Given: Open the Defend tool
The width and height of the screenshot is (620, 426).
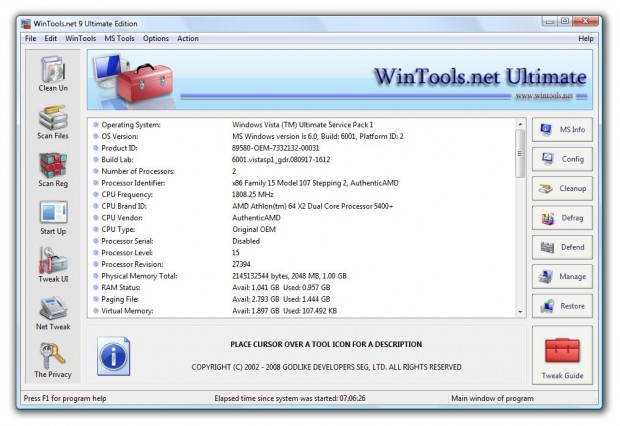Looking at the screenshot, I should 562,247.
